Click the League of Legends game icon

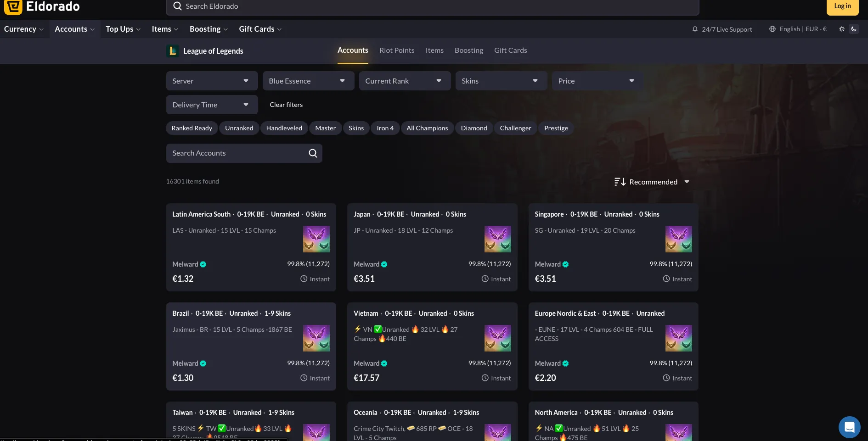pyautogui.click(x=173, y=51)
